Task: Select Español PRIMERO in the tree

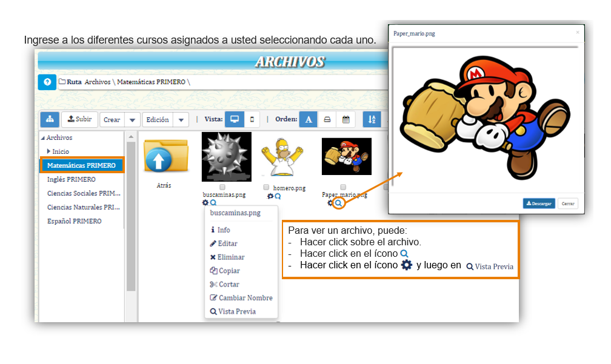Action: point(75,221)
